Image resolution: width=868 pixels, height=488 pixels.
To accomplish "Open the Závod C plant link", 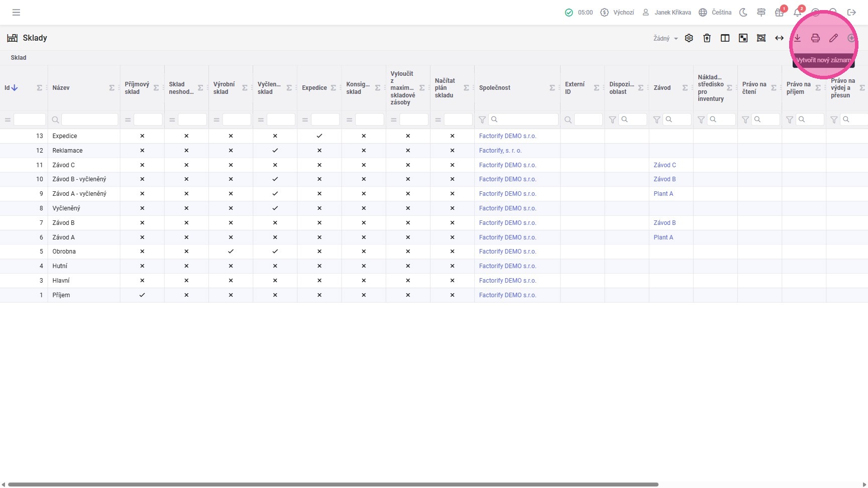I will point(665,165).
